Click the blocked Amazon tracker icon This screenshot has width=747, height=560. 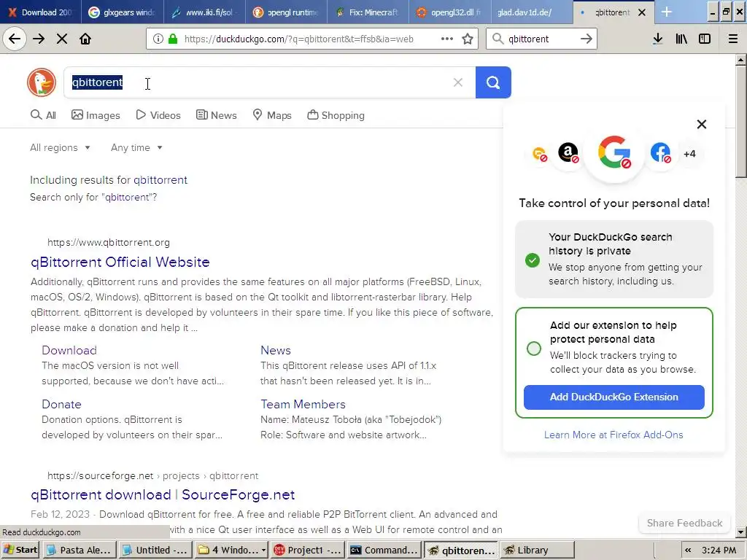tap(568, 153)
